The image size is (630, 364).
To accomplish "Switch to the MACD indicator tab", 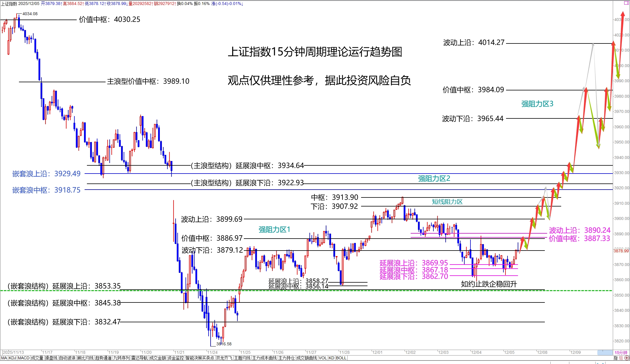I will pyautogui.click(x=24, y=358).
